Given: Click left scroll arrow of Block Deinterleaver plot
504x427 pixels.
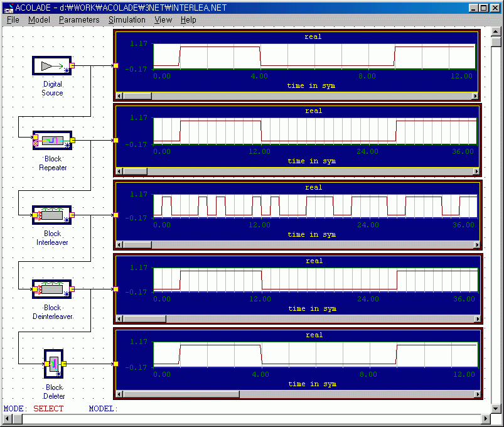Looking at the screenshot, I should (119, 319).
